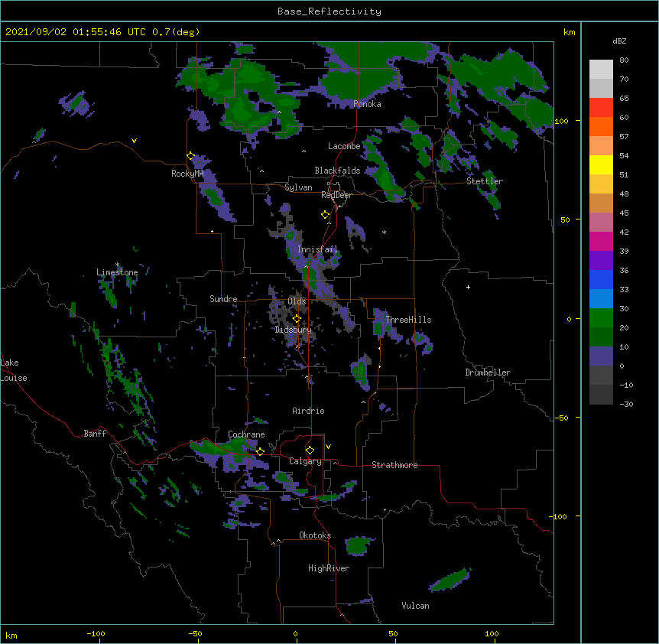Click the Limestone label
The height and width of the screenshot is (644, 659).
(117, 272)
